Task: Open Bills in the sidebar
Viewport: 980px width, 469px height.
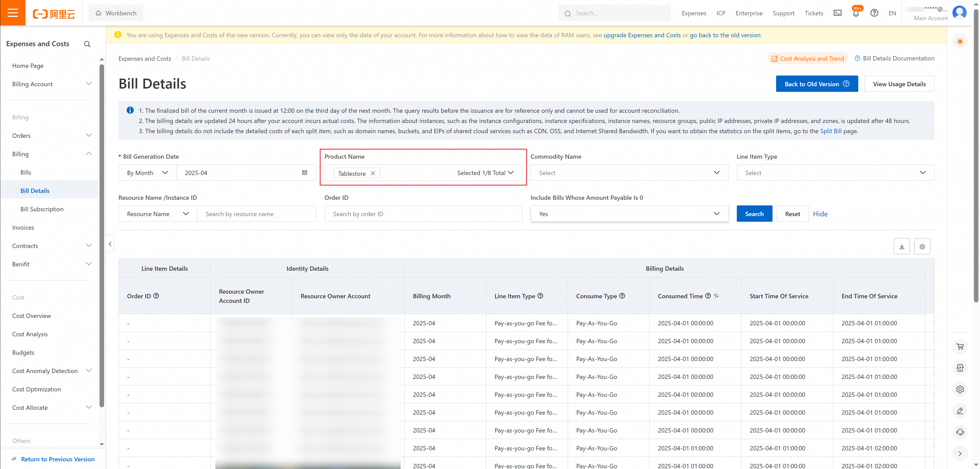Action: 26,172
